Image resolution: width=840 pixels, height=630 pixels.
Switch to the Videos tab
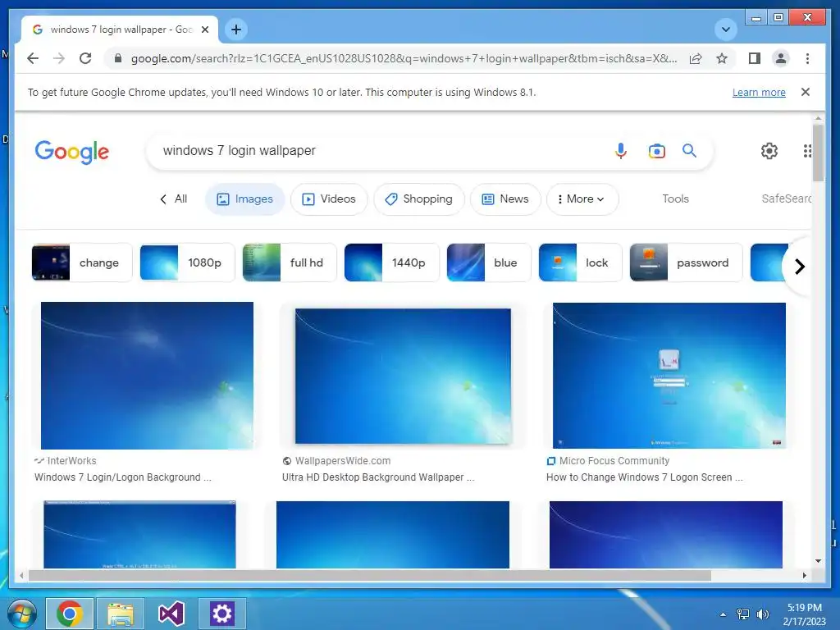tap(329, 199)
